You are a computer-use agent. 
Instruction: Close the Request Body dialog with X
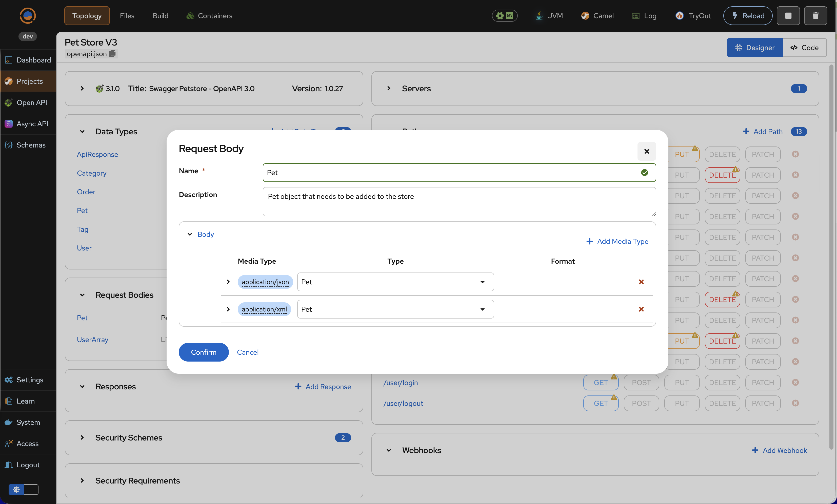click(x=646, y=151)
